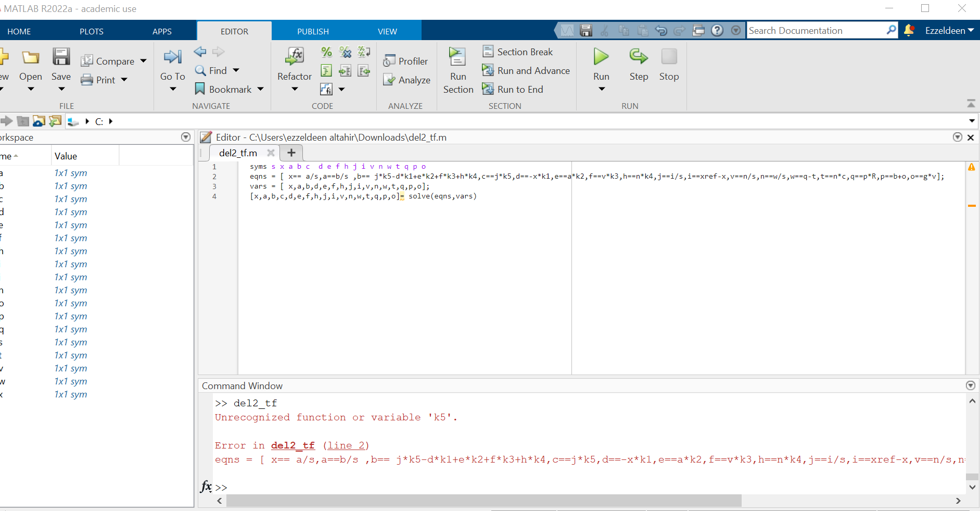Run the current section
This screenshot has width=980, height=511.
click(x=457, y=69)
